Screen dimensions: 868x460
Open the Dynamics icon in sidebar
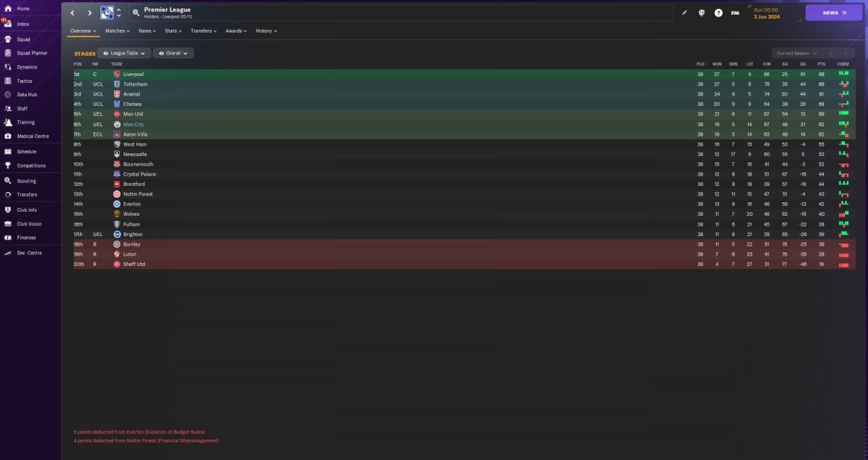click(7, 67)
